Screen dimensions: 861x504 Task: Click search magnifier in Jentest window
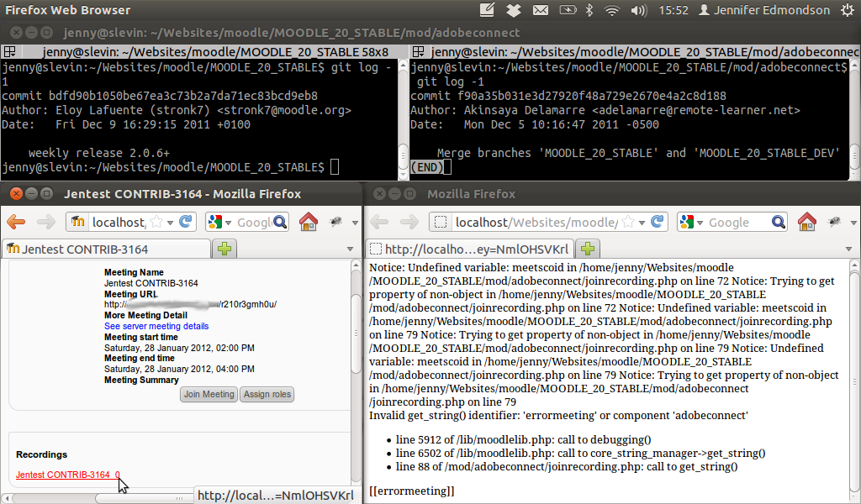pyautogui.click(x=280, y=222)
